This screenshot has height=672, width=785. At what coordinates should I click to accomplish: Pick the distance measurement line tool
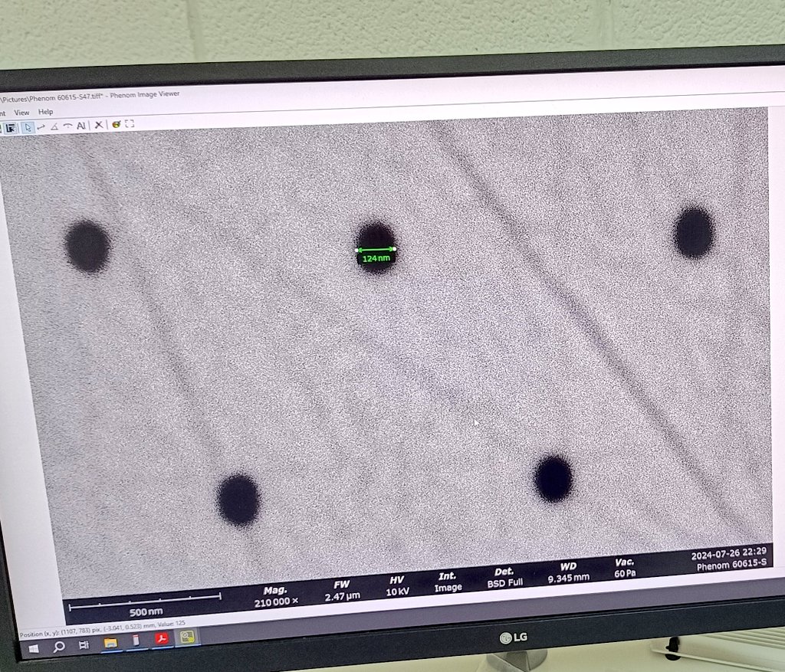pyautogui.click(x=41, y=128)
